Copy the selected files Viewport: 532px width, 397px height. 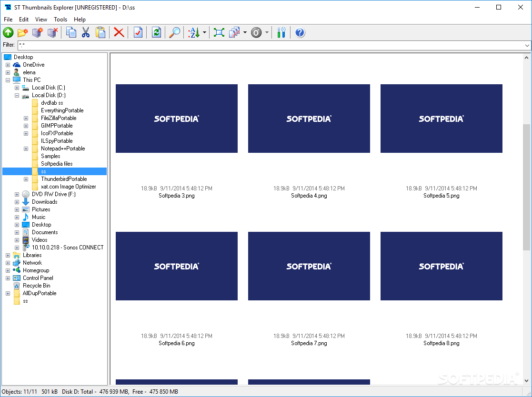click(71, 32)
